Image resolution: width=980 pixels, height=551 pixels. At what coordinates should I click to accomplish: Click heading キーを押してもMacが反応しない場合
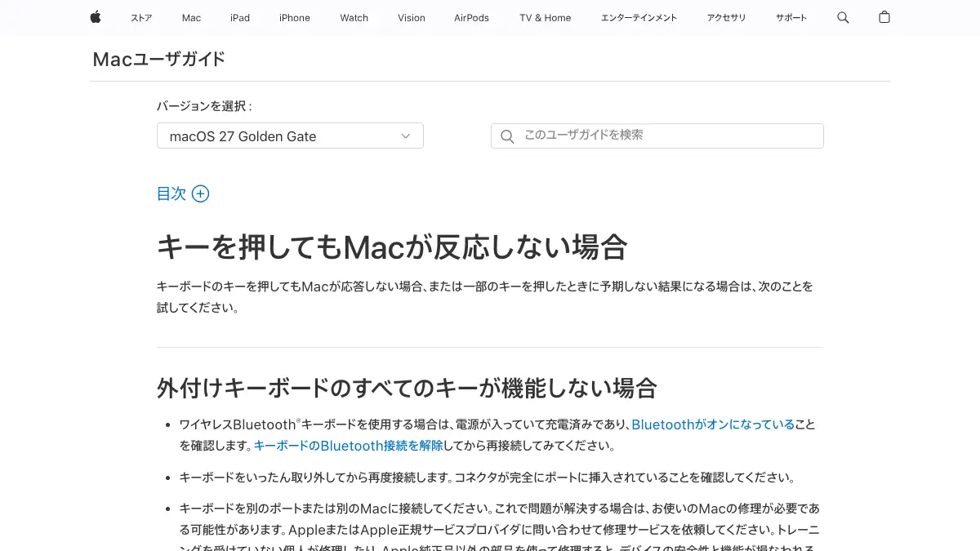[392, 247]
